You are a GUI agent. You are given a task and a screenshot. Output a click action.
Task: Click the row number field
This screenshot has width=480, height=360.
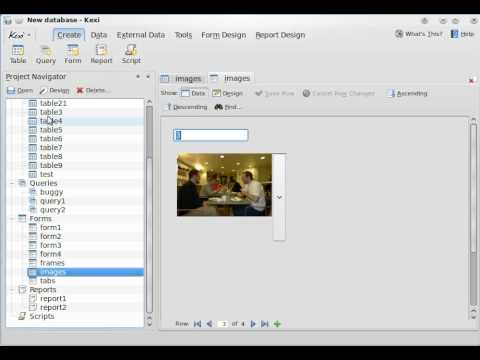click(224, 324)
